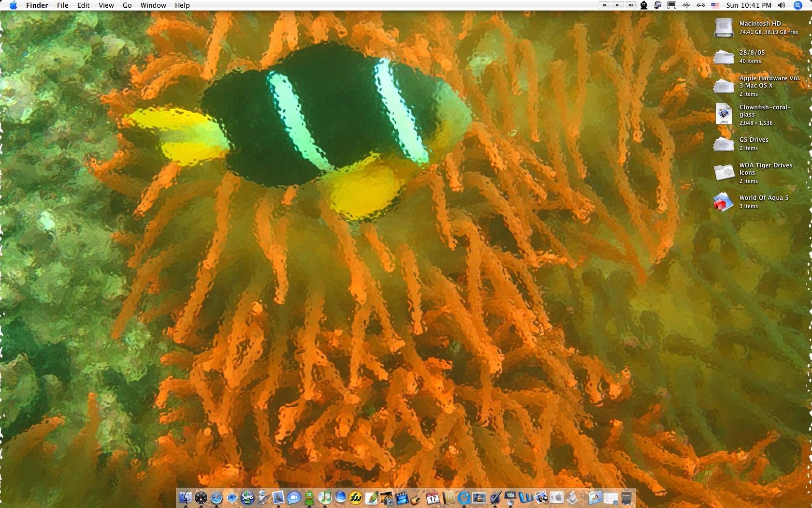Open the Finder File menu
812x508 pixels.
tap(62, 5)
